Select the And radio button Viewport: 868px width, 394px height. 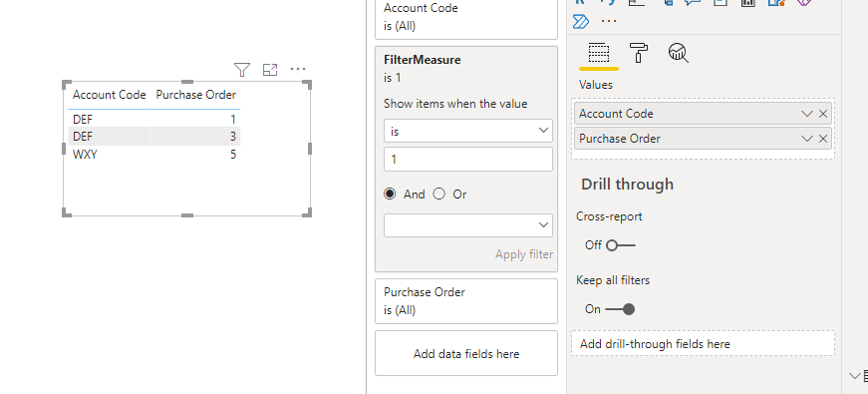(391, 194)
